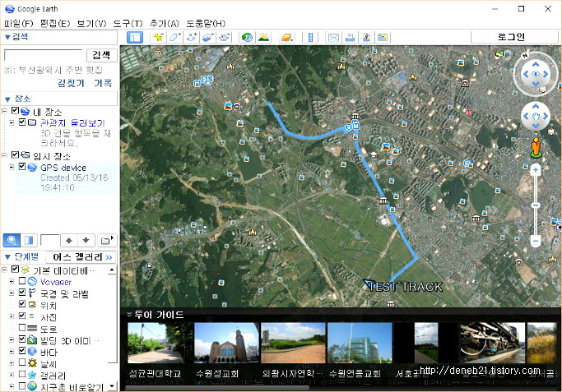562x392 pixels.
Task: Toggle sunlight across the landscape icon
Action: pyautogui.click(x=263, y=37)
